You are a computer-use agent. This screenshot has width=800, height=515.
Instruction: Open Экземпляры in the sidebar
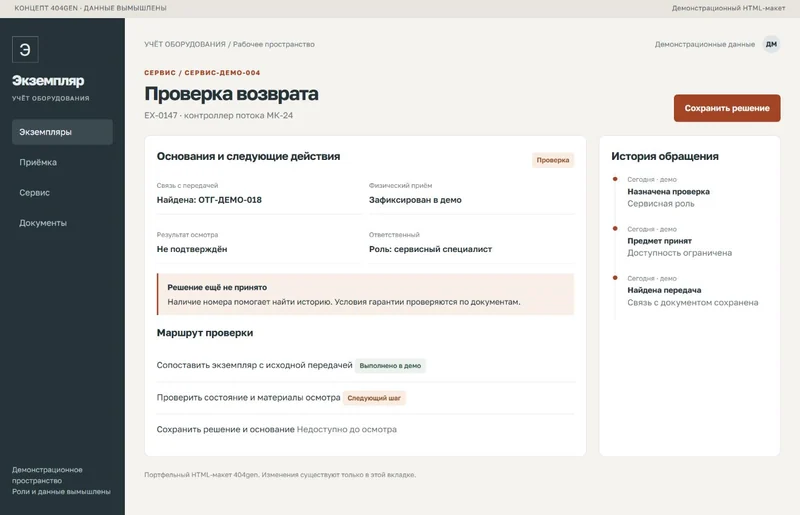click(x=62, y=132)
